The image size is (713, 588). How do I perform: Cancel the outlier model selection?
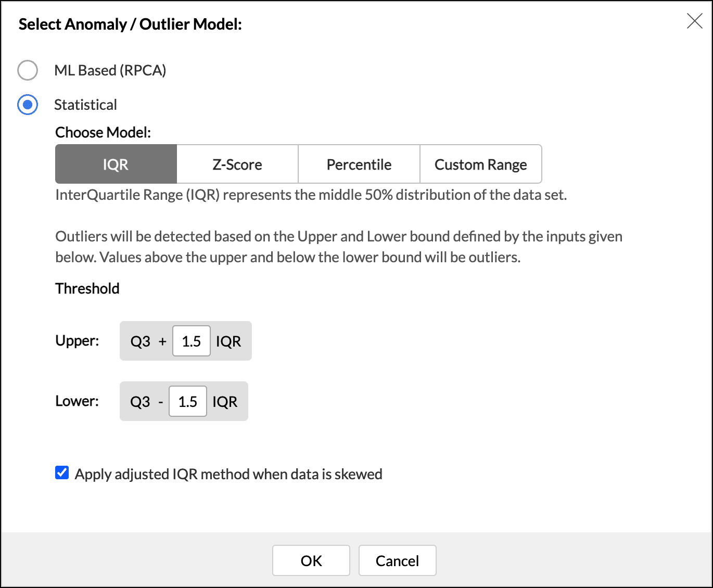point(397,560)
